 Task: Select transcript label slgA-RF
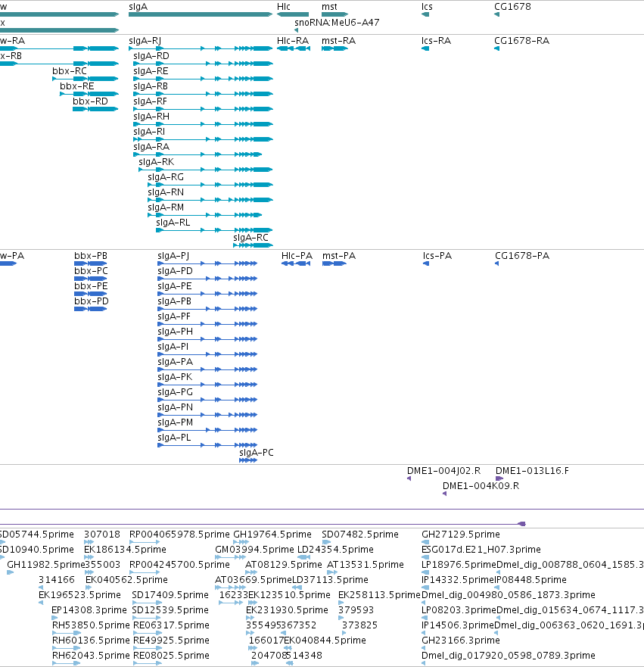coord(150,101)
